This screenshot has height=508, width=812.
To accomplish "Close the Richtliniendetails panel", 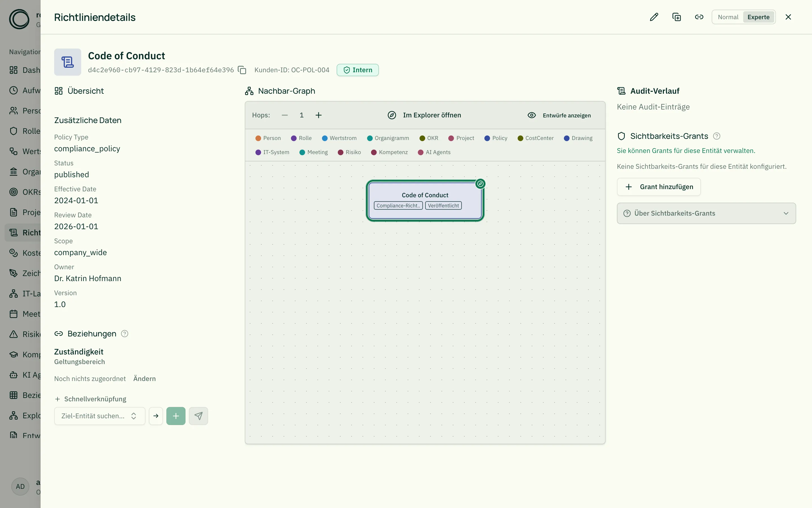I will click(788, 17).
